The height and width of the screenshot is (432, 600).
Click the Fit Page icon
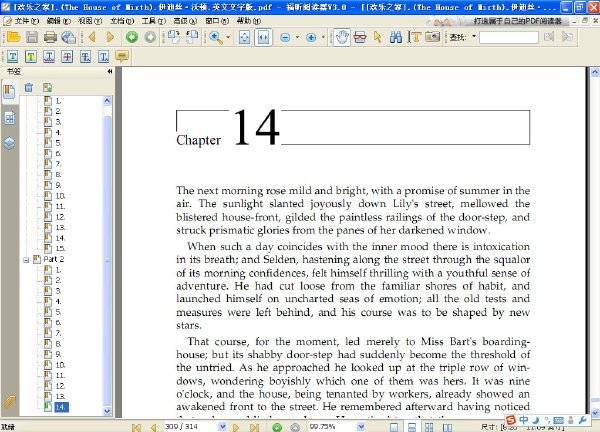(244, 37)
